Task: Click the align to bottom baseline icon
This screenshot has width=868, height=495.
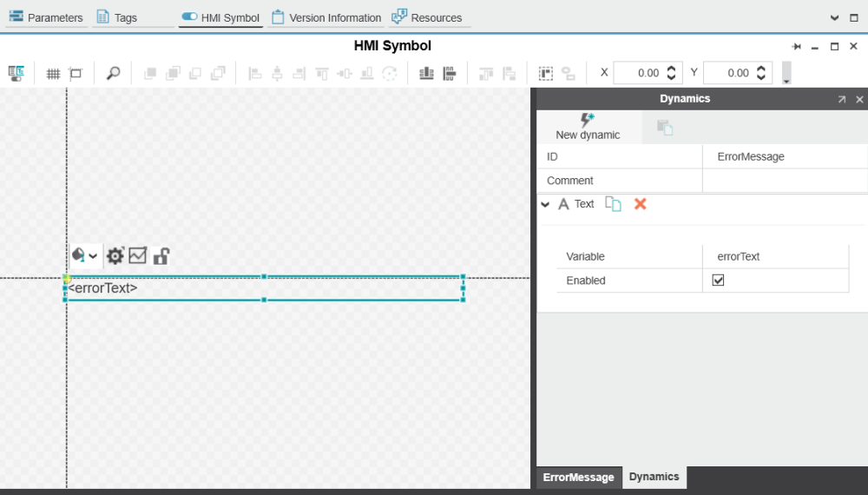Action: pyautogui.click(x=426, y=73)
